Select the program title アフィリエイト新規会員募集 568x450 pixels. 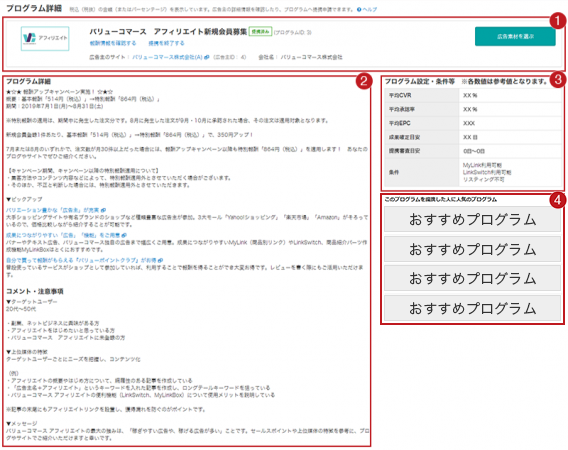pyautogui.click(x=200, y=32)
